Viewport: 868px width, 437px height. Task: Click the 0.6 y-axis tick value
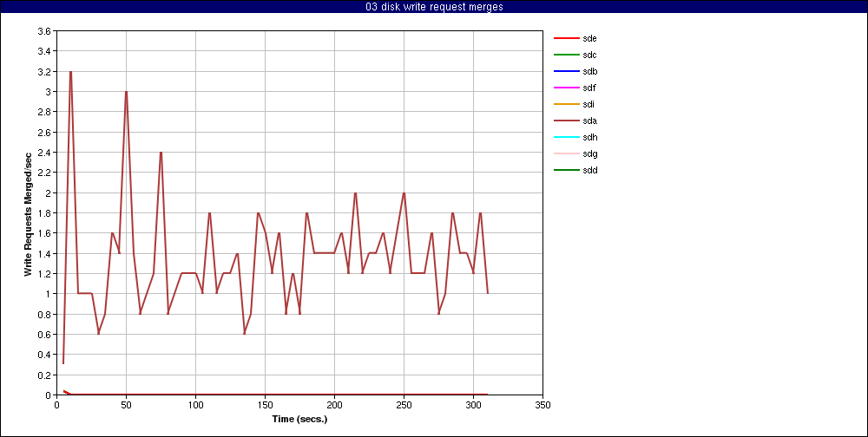pos(45,334)
